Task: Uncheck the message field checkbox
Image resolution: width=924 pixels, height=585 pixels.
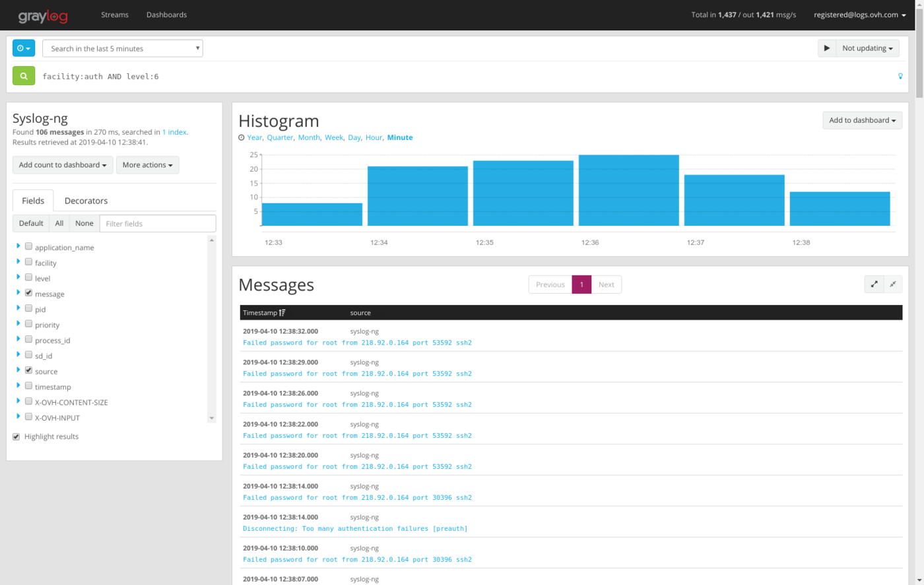Action: coord(28,292)
